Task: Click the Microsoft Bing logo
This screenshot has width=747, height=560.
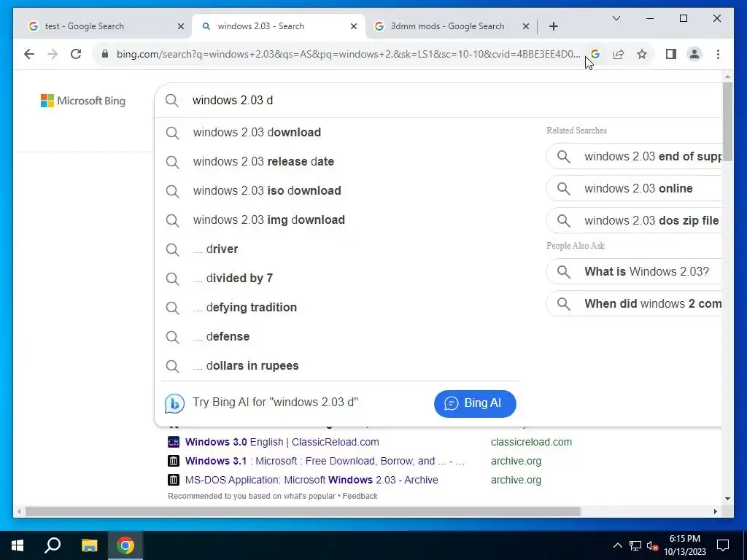Action: [x=83, y=101]
